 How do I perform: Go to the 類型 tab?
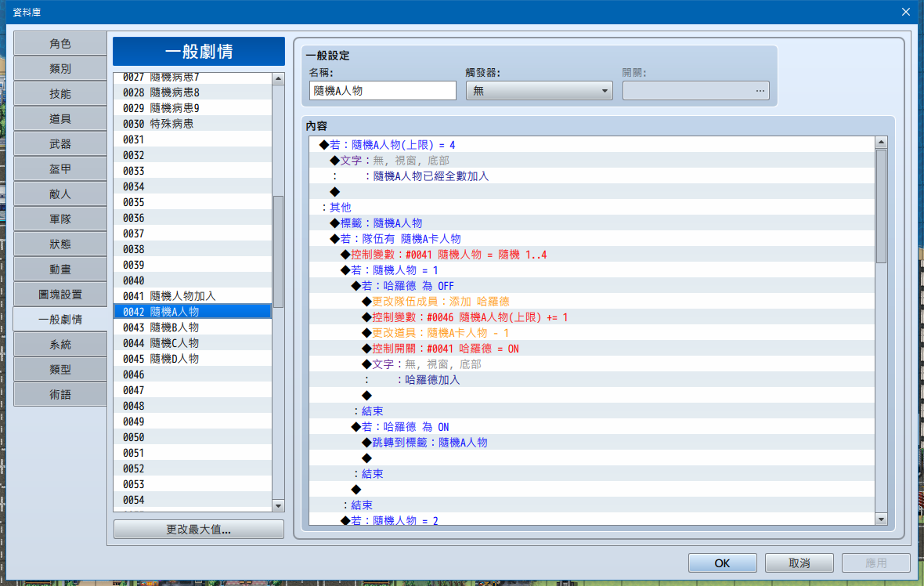(60, 370)
